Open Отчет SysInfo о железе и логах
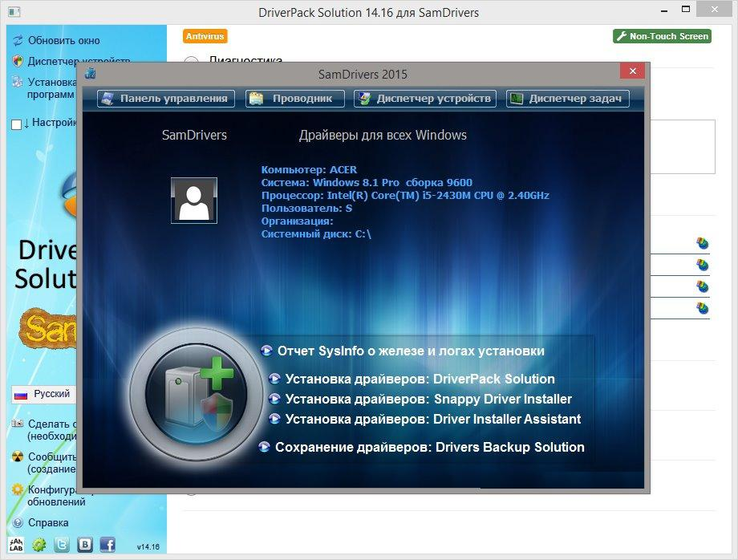 [x=403, y=351]
